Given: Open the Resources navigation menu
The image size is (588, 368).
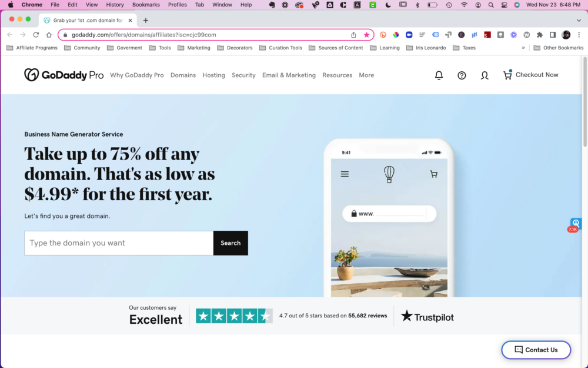Looking at the screenshot, I should pyautogui.click(x=337, y=75).
